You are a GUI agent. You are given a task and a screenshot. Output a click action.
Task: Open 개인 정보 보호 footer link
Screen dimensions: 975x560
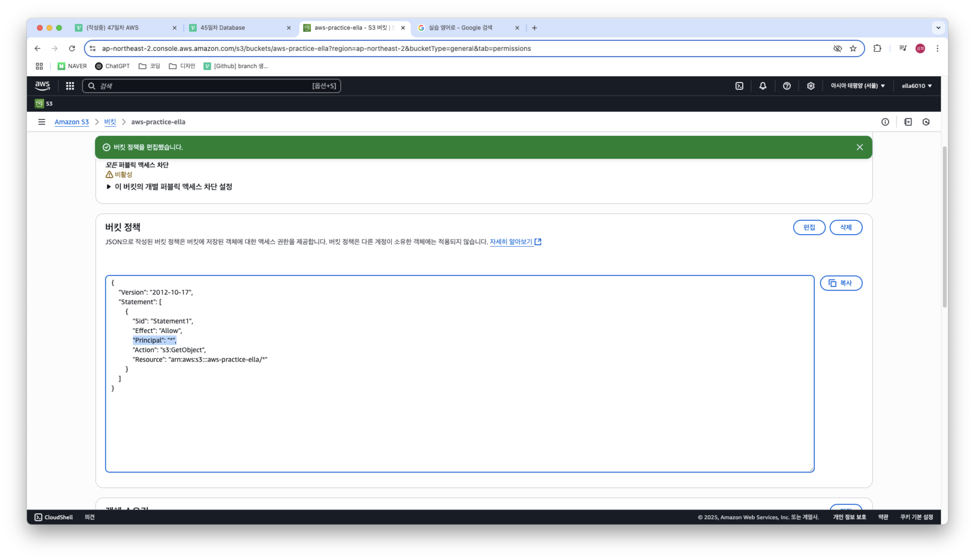pyautogui.click(x=849, y=517)
